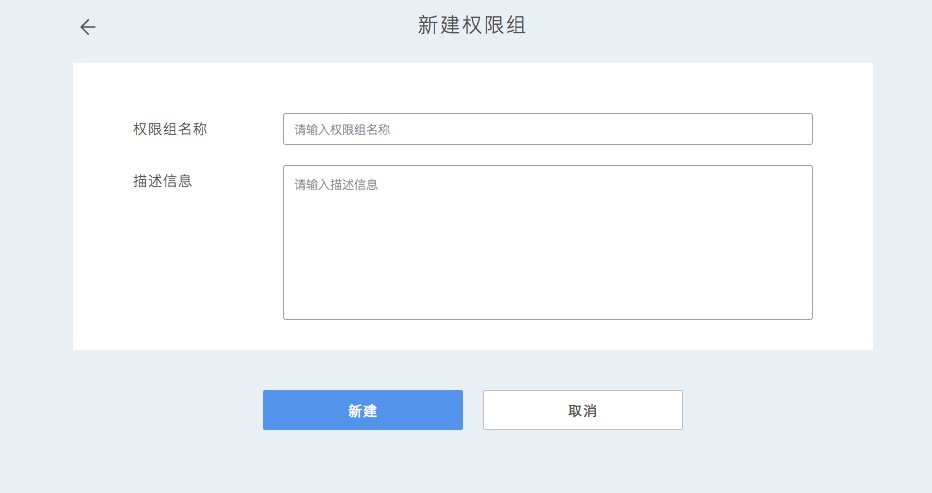Place cursor in center of description textarea
Screen dimensions: 932x493
547,242
